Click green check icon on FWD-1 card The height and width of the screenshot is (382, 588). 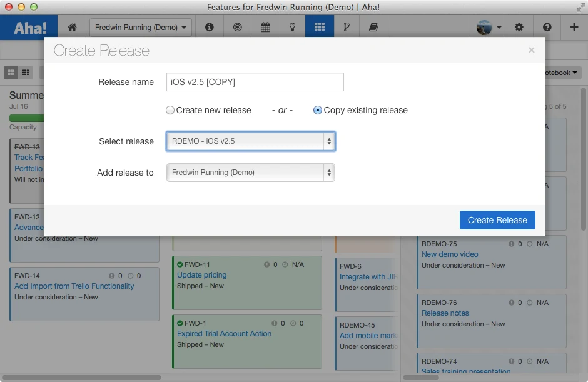(180, 323)
